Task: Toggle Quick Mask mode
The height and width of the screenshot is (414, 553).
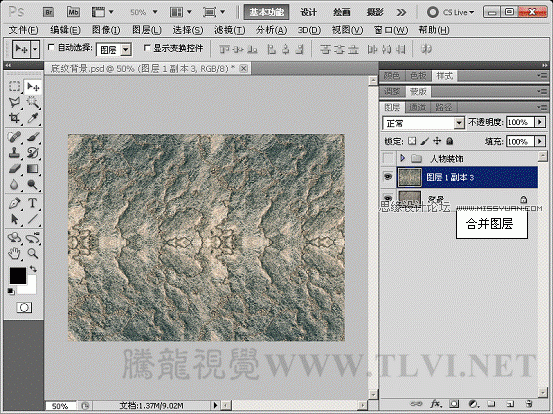Action: (24, 308)
